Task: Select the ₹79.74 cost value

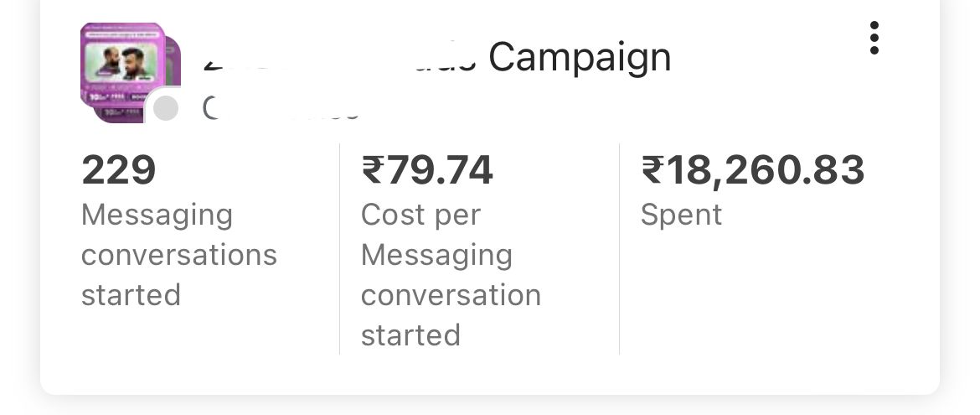Action: (x=427, y=170)
